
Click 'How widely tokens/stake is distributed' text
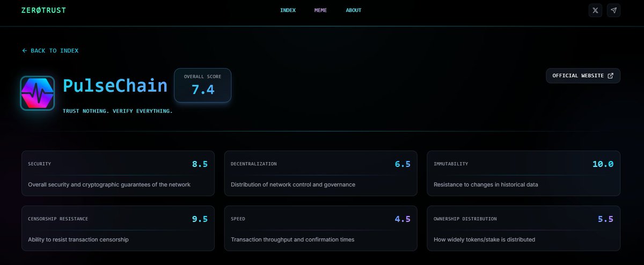(484, 239)
